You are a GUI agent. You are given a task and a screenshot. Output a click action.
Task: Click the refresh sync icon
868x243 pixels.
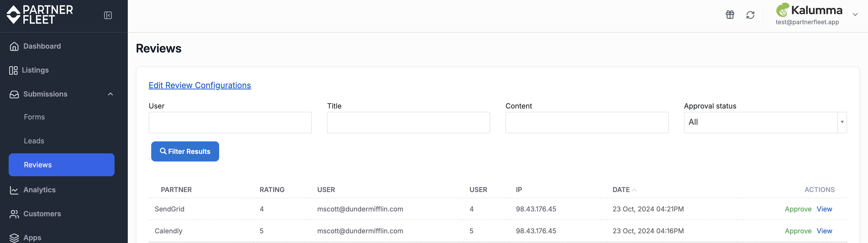pos(750,15)
